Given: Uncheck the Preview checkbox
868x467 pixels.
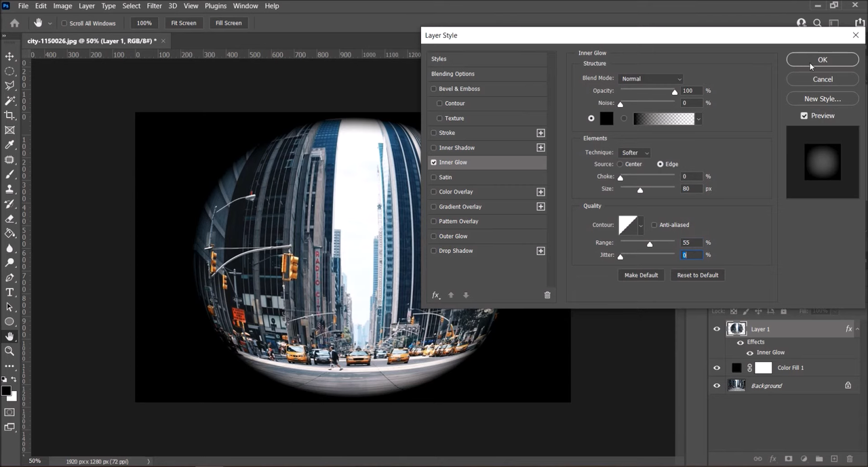Looking at the screenshot, I should click(804, 116).
